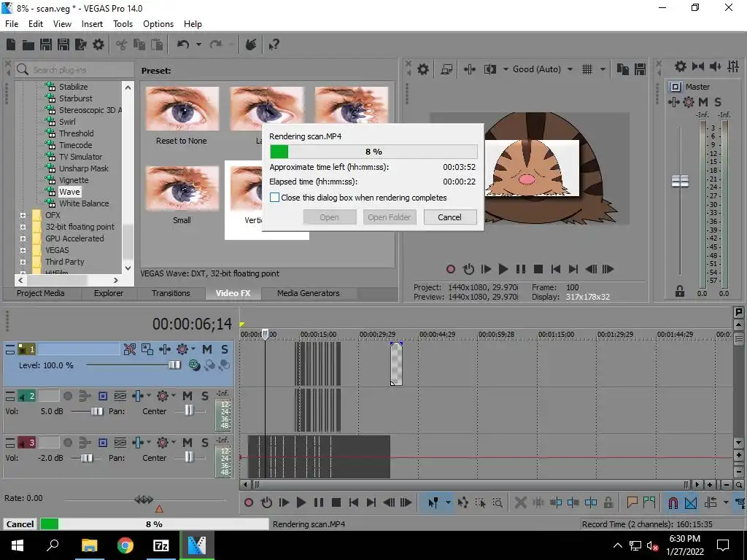Adjust the track 1 Level slider
This screenshot has height=560, width=747.
click(x=174, y=365)
